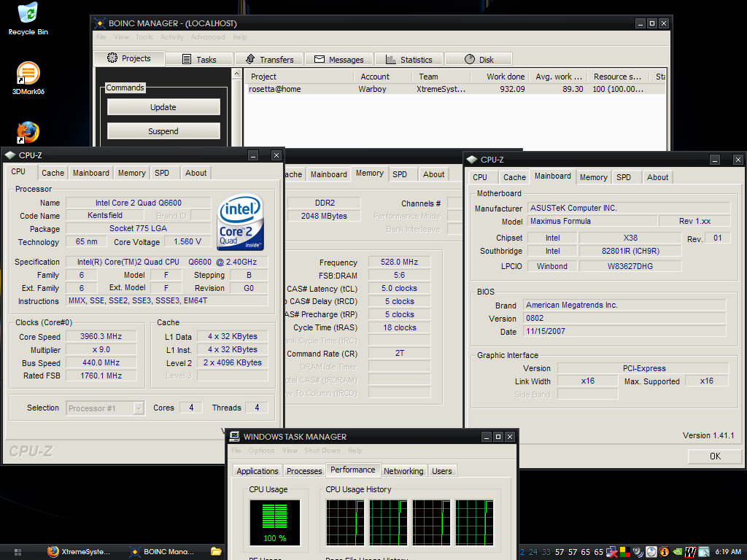
Task: Open Networking tab in Task Manager
Action: click(403, 471)
